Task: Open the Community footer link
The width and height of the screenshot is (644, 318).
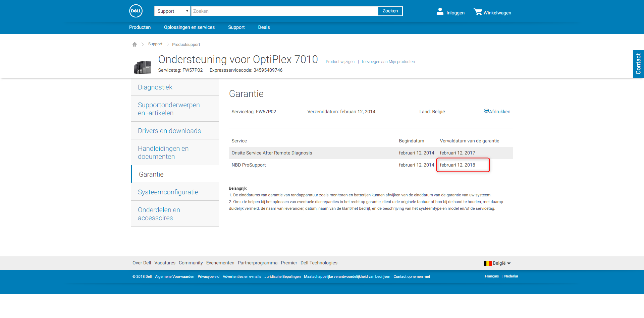Action: (191, 263)
